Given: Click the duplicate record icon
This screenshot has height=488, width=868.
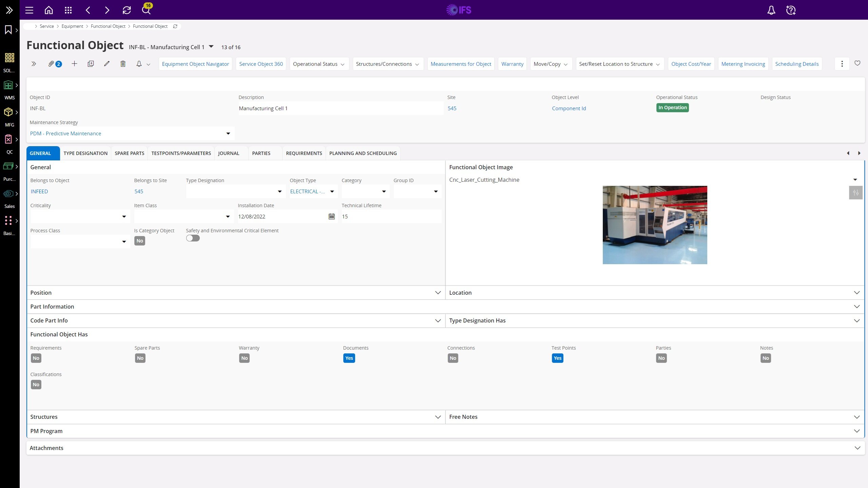Looking at the screenshot, I should click(91, 64).
